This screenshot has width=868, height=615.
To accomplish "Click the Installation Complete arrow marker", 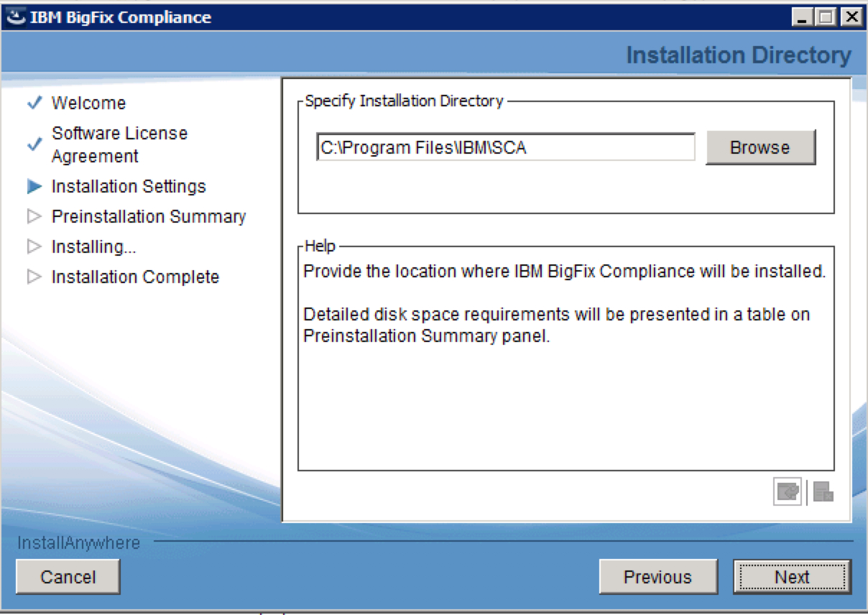I will (x=34, y=277).
